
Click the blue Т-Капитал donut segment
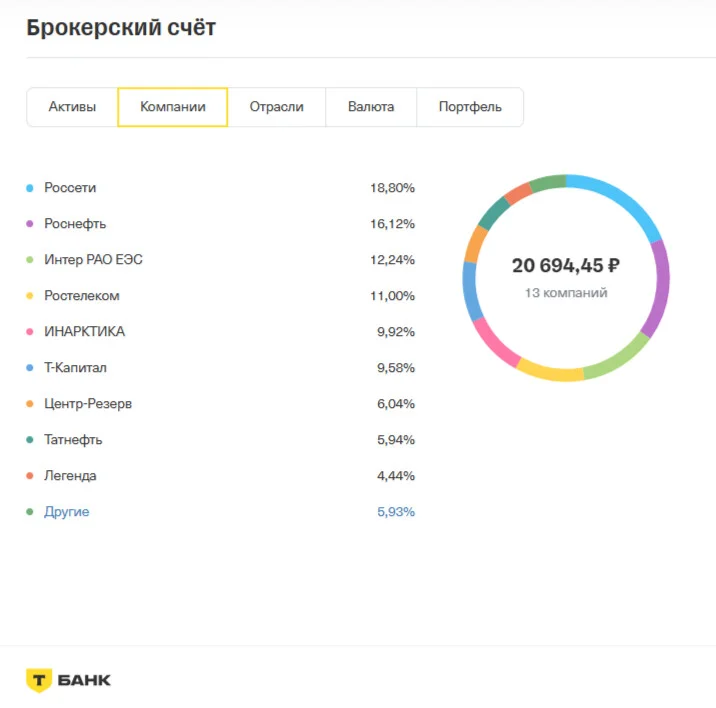pyautogui.click(x=471, y=291)
